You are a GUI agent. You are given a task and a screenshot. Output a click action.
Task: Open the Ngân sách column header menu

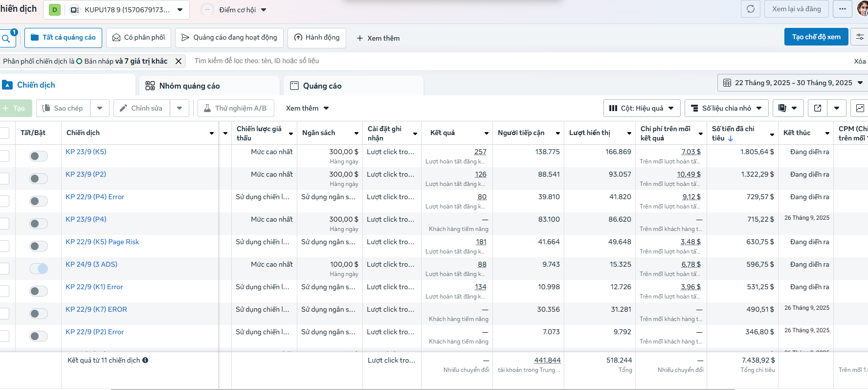coord(356,133)
